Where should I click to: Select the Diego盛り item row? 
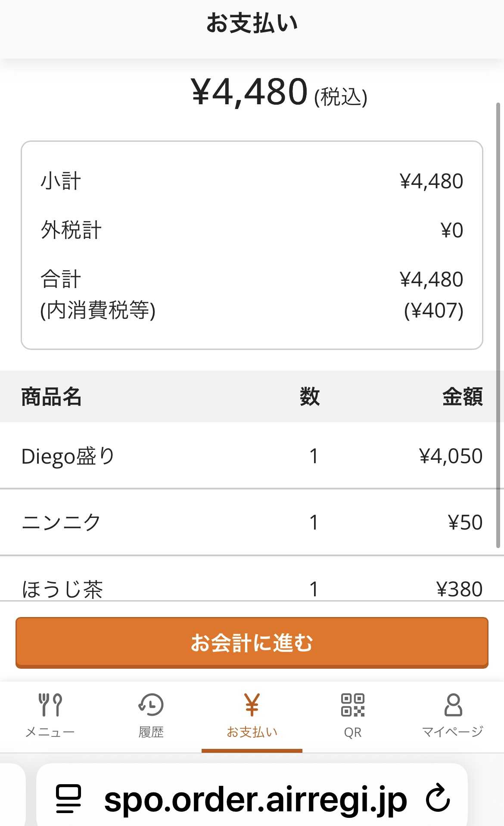252,456
